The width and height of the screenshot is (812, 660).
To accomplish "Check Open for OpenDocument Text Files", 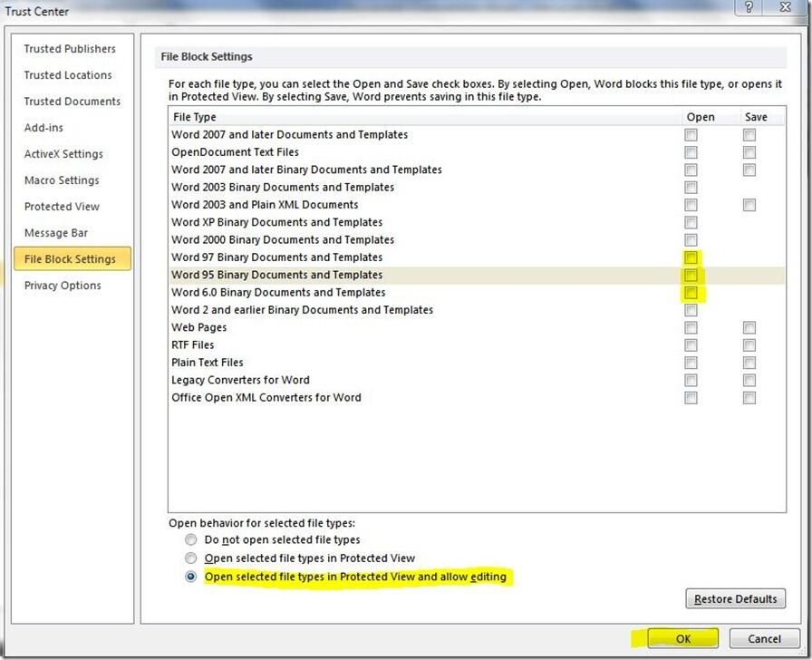I will (x=691, y=151).
